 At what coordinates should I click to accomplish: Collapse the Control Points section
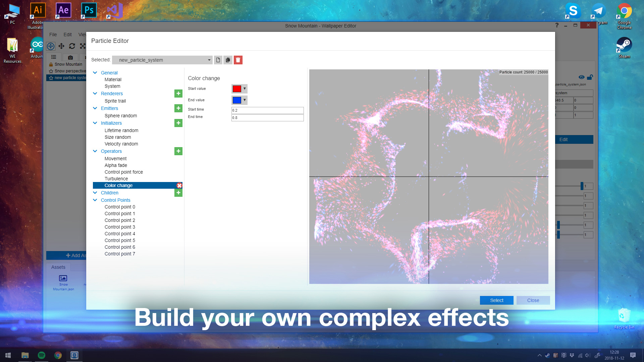pyautogui.click(x=95, y=200)
